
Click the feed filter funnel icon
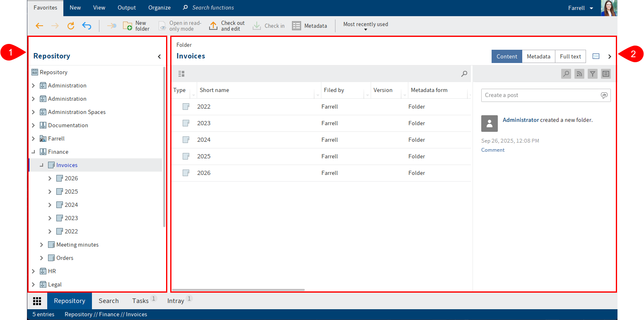tap(593, 74)
